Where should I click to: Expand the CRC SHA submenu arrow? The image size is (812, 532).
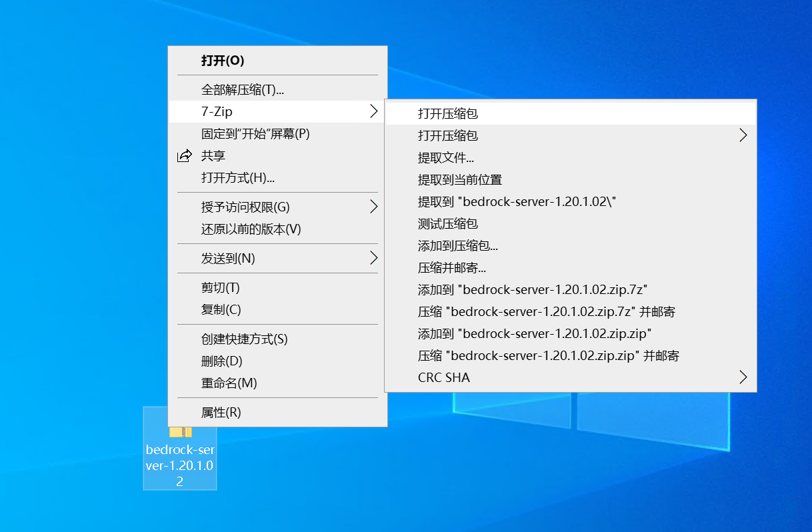coord(743,377)
